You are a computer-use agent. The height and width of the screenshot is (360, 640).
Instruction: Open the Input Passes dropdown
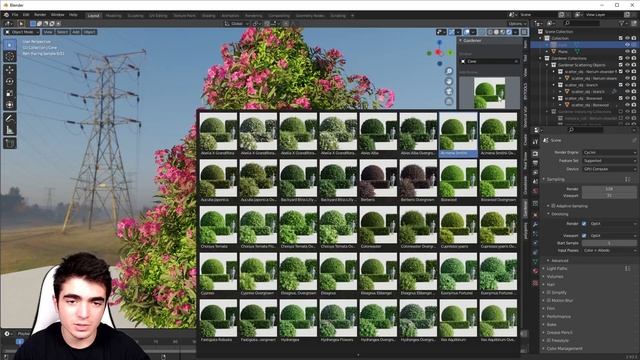coord(609,250)
